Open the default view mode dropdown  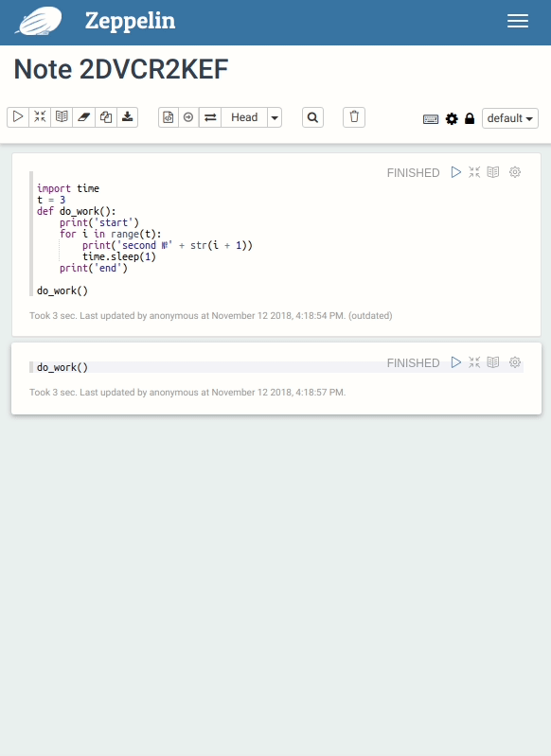pos(510,118)
